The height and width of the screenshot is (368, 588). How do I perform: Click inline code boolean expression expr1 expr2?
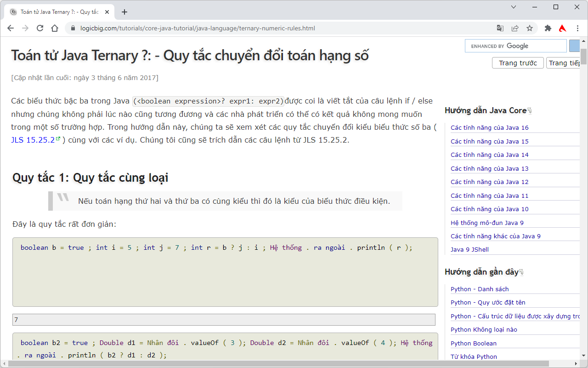click(209, 101)
